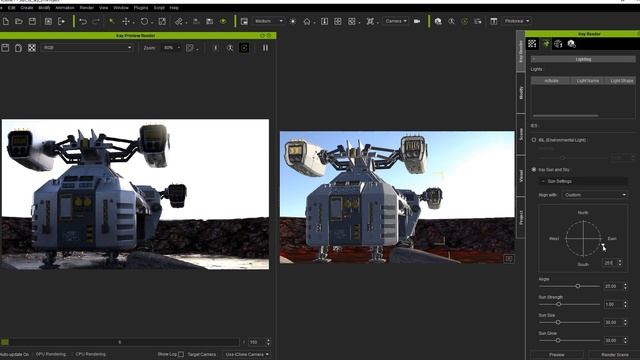Choose the Select object arrow tool
640x360 pixels.
(x=111, y=21)
